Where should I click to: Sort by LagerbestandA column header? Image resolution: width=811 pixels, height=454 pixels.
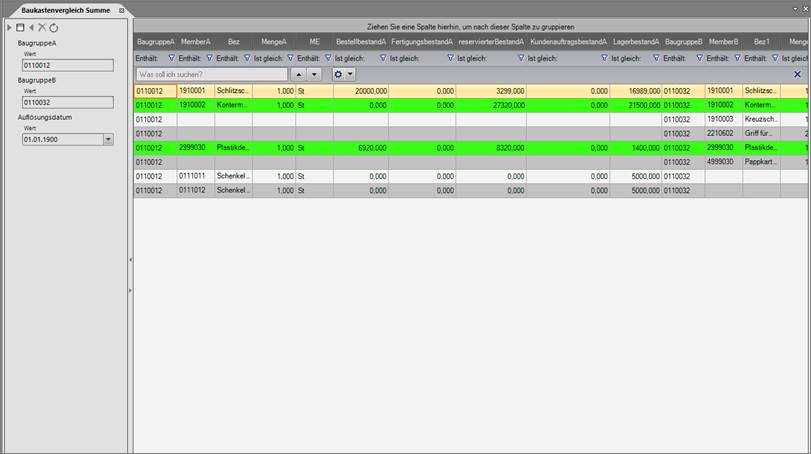636,42
